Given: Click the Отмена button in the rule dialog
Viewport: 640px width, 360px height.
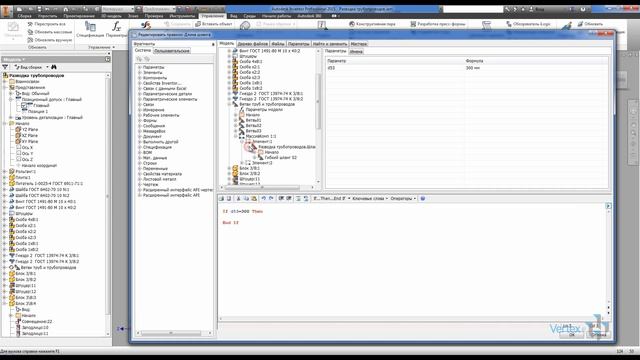Looking at the screenshot, I should tap(599, 335).
